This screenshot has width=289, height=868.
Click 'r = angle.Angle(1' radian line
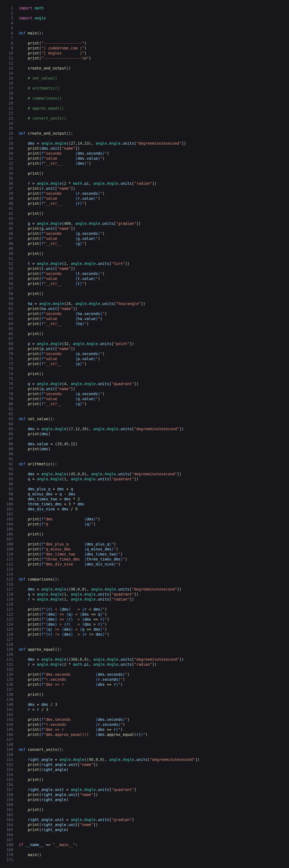81,599
